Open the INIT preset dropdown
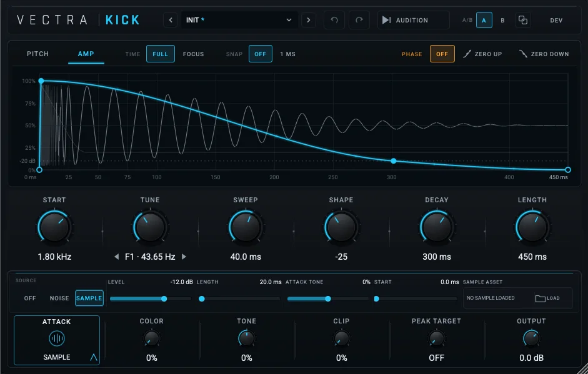The image size is (588, 374). click(x=239, y=20)
